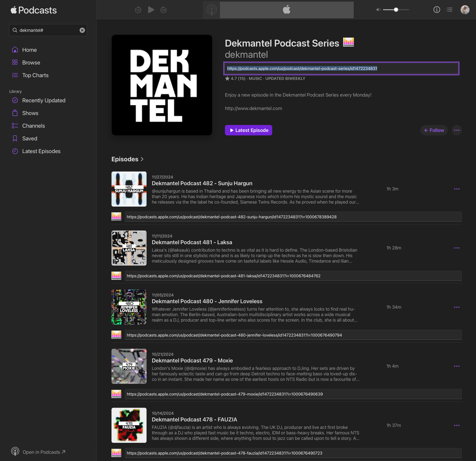
Task: Select the episode 479 Moxie URL field
Action: 293,394
